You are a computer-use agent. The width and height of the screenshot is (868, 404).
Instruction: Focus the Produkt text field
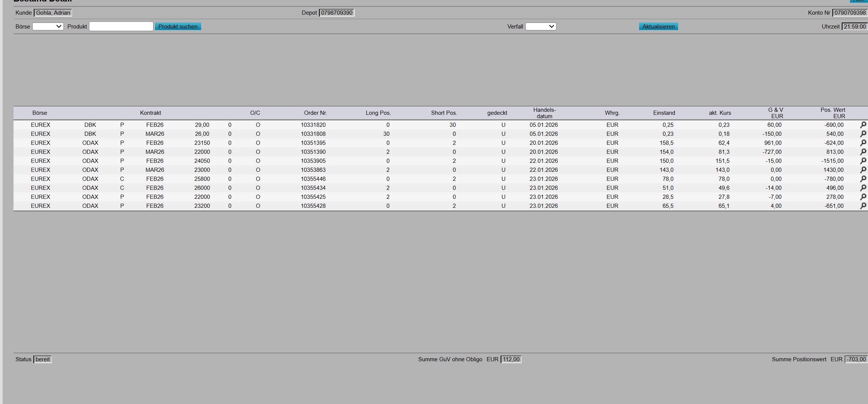click(x=121, y=26)
